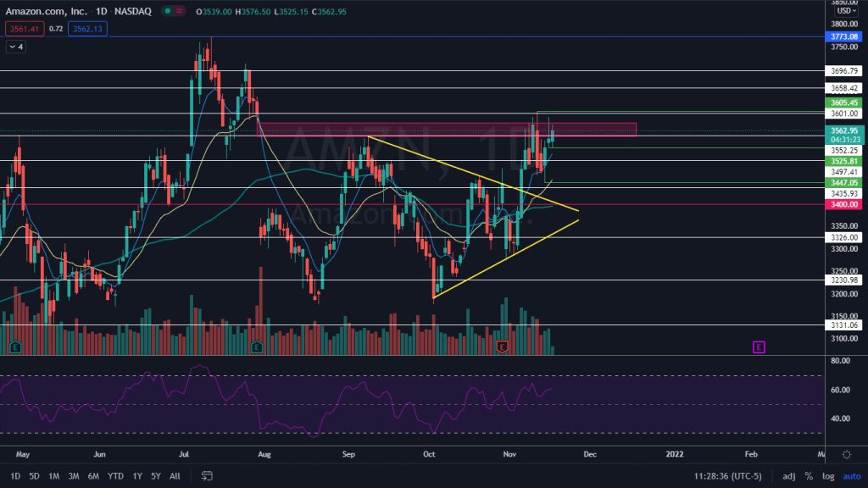The image size is (868, 488).
Task: Toggle adjusted data with adj
Action: pos(788,477)
